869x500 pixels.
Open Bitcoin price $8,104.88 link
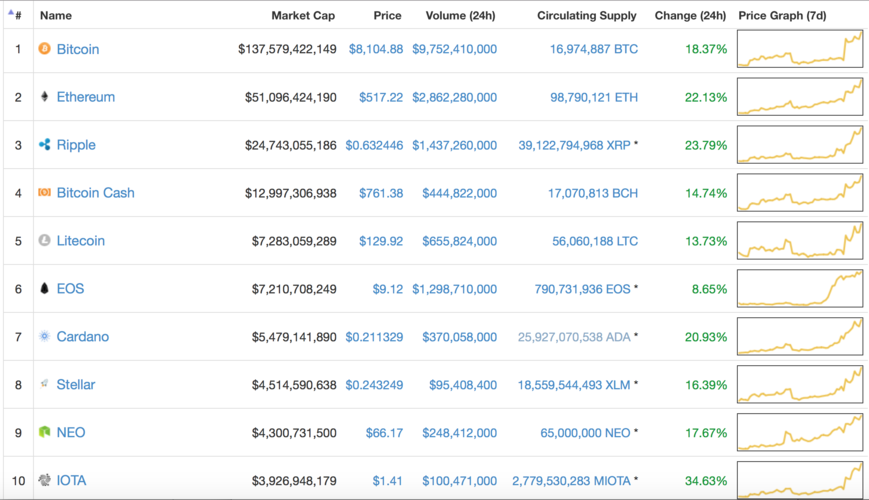[376, 49]
